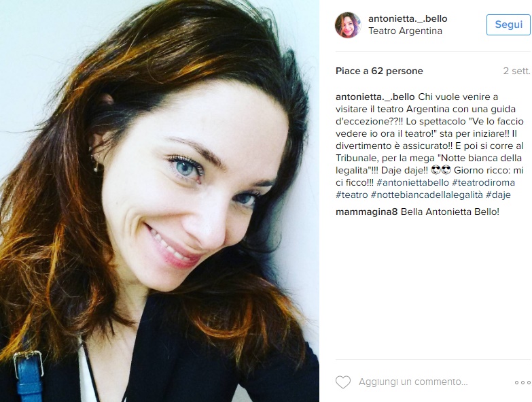The width and height of the screenshot is (532, 402).
Task: Open antonietta._.bello username in header
Action: pyautogui.click(x=408, y=18)
